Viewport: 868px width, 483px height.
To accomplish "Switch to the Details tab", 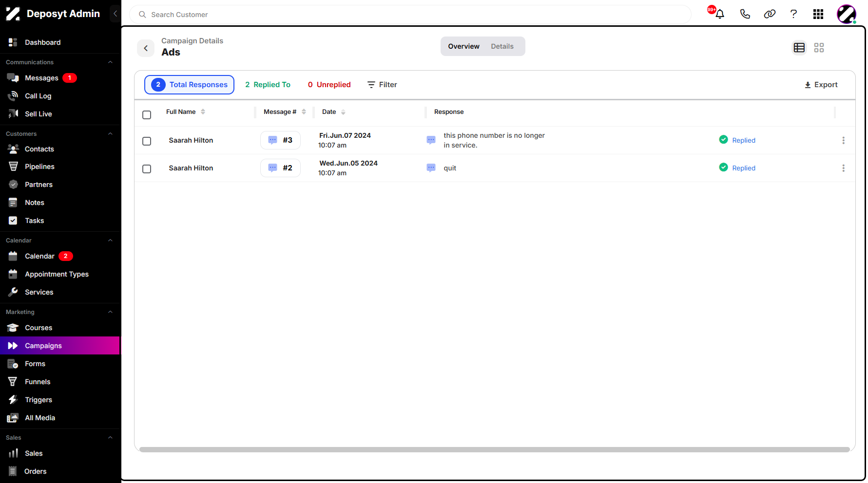I will 502,46.
